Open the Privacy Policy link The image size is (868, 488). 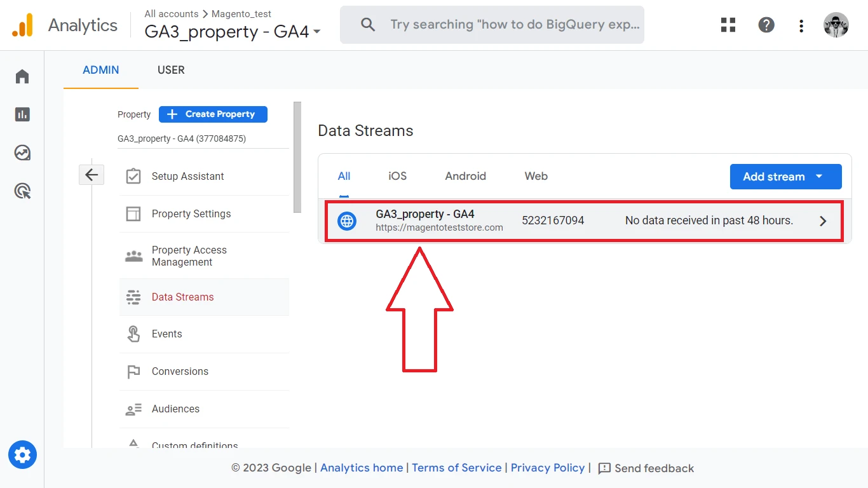(547, 468)
